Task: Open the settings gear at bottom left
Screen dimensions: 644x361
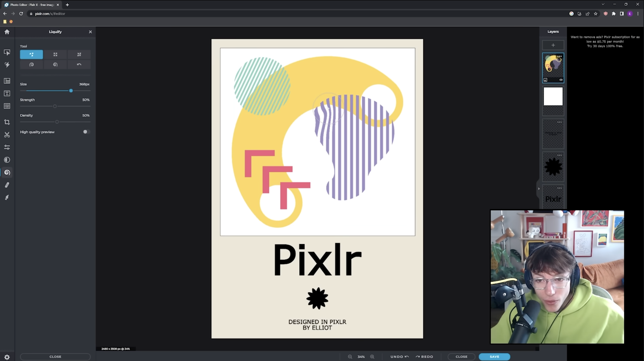Action: pyautogui.click(x=7, y=357)
